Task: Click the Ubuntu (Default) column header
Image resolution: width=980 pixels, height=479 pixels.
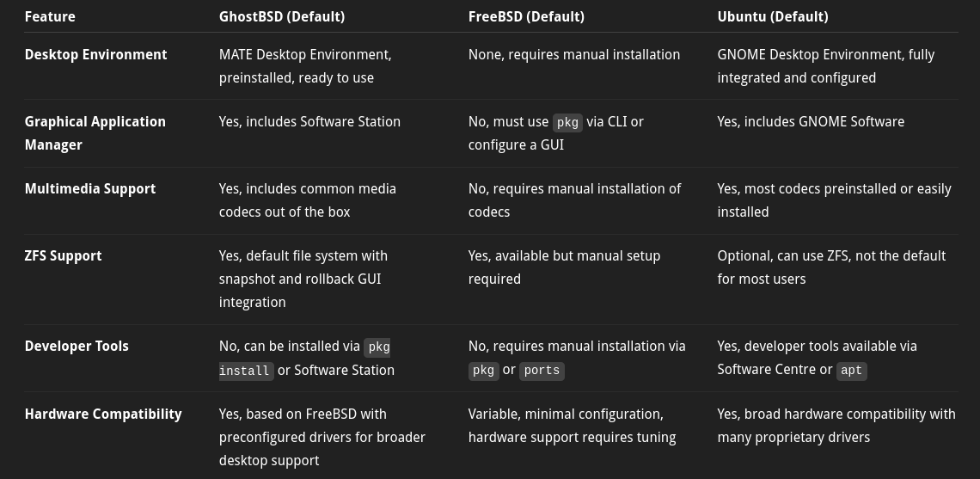Action: point(773,17)
